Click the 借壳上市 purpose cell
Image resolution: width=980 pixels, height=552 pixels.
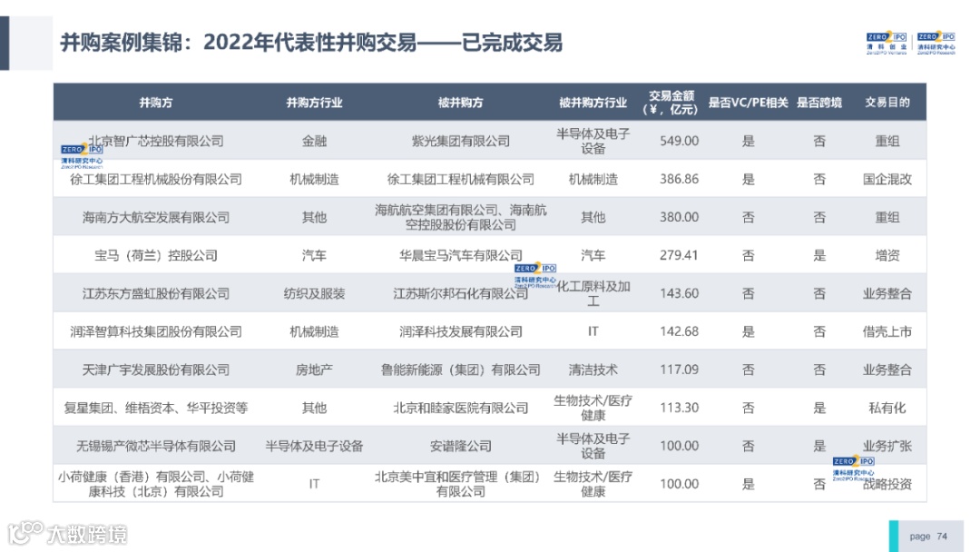[x=887, y=331]
